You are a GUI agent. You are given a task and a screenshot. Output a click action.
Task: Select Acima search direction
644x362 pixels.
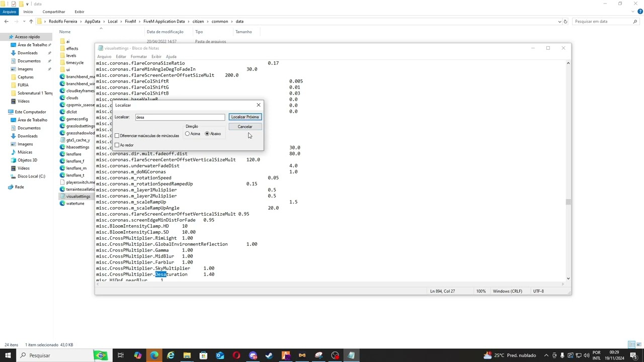click(x=188, y=134)
